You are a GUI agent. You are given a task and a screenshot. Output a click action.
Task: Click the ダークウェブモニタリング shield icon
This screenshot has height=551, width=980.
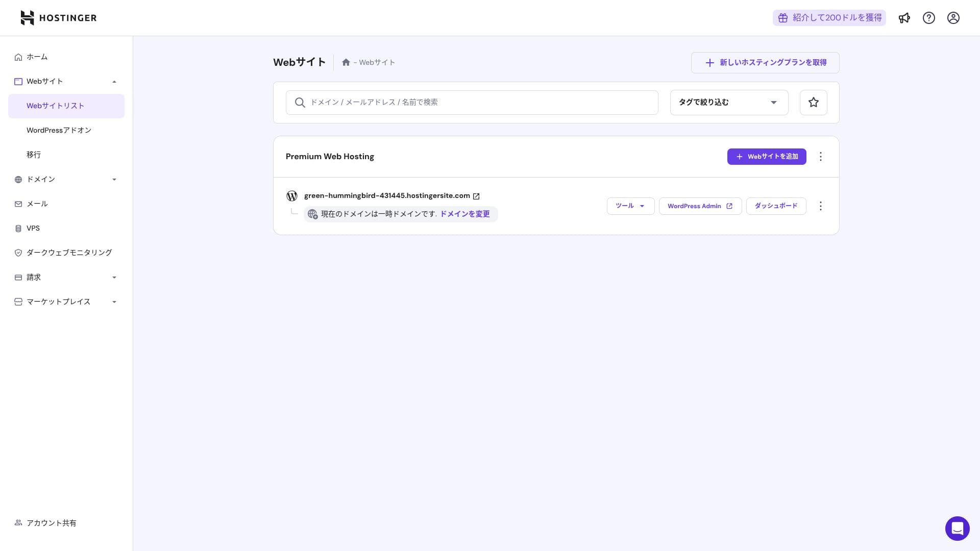tap(18, 253)
